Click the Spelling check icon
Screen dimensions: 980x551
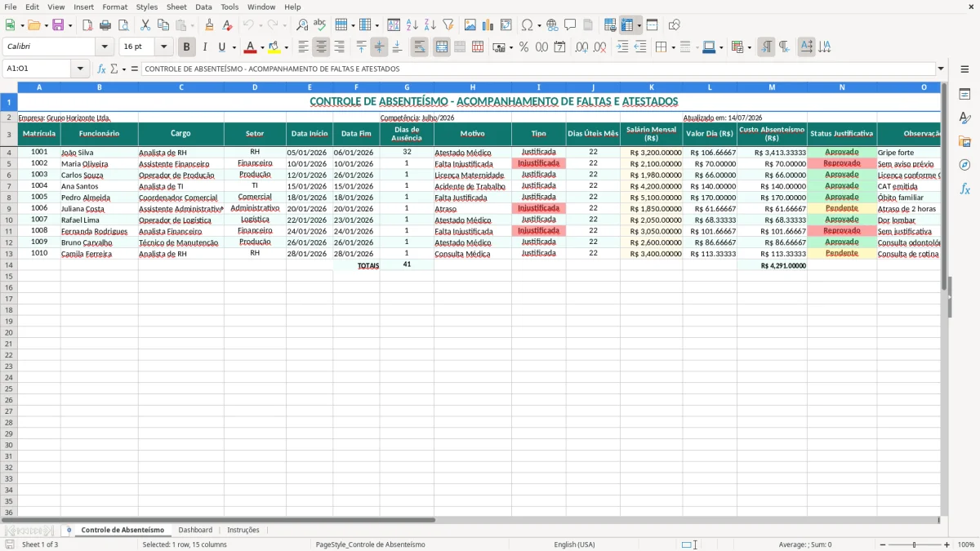click(320, 25)
